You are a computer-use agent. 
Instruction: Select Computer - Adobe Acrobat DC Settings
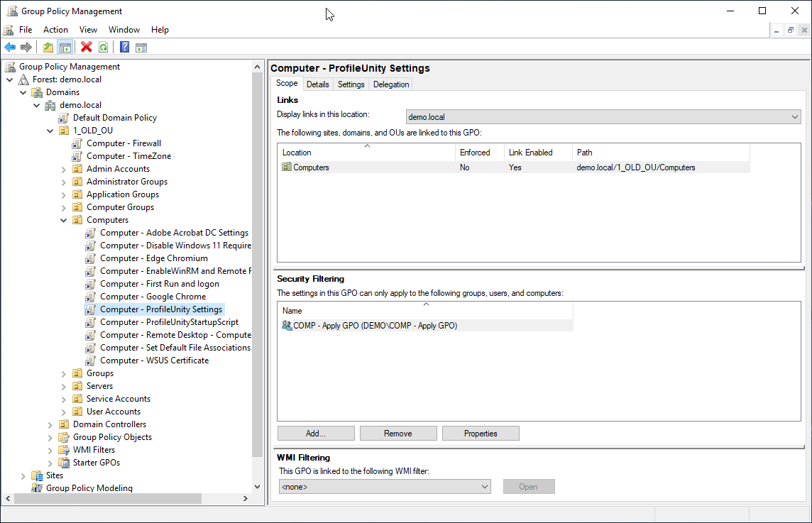pyautogui.click(x=174, y=233)
